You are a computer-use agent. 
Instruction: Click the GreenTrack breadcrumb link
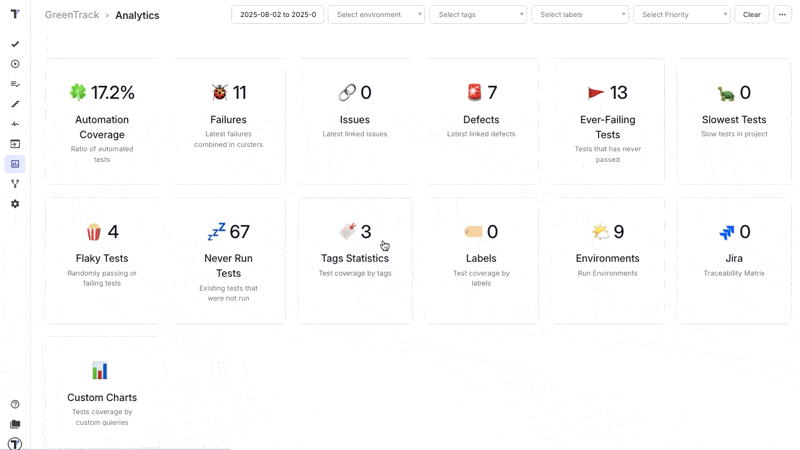tap(71, 15)
